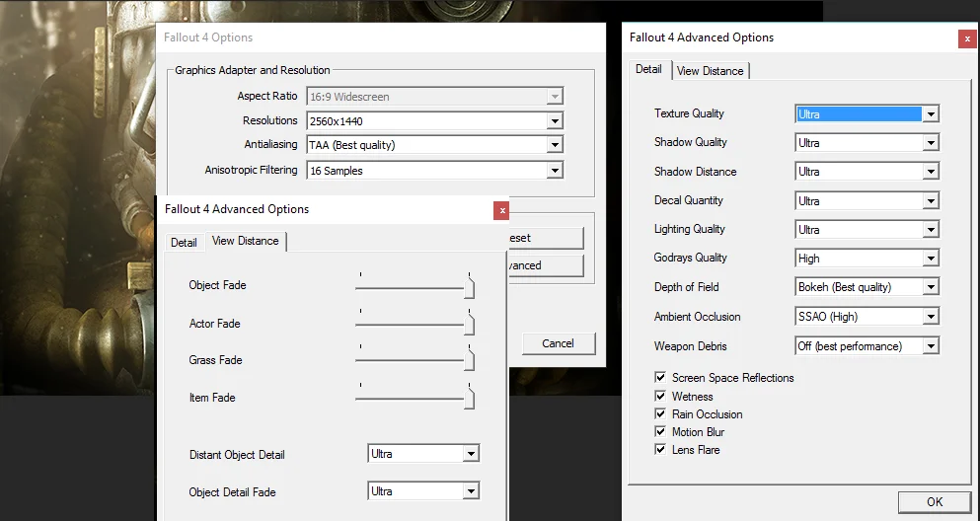Select Detail tab in right Advanced Options window
980x521 pixels.
(648, 69)
